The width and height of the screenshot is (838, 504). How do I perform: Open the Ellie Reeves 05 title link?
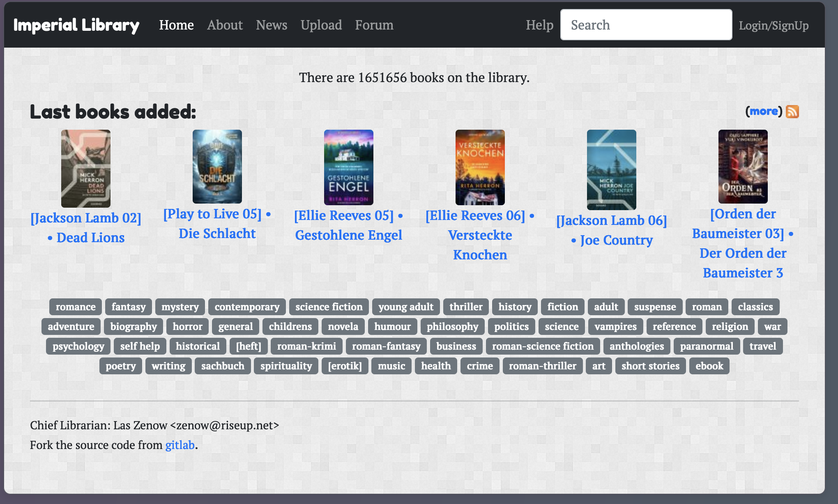coord(349,225)
